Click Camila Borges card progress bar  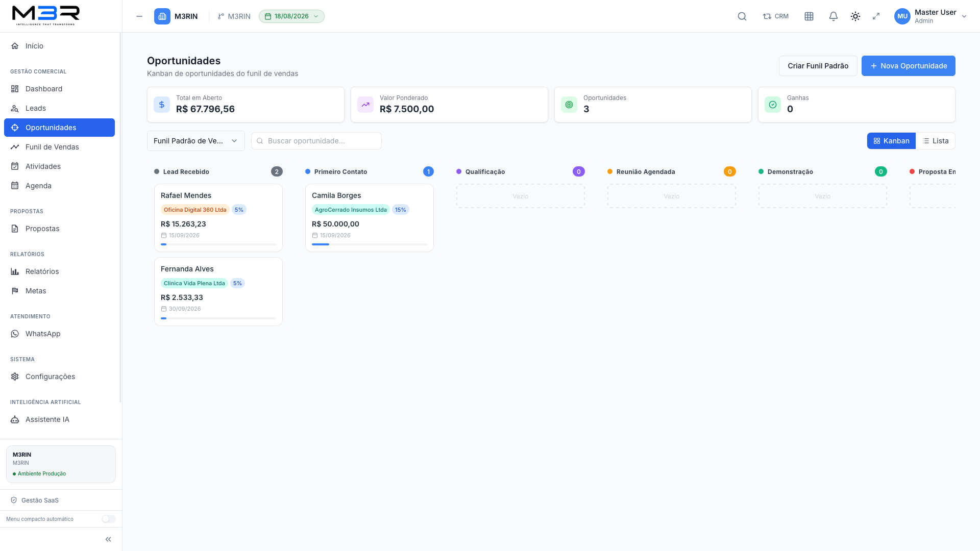tap(370, 244)
